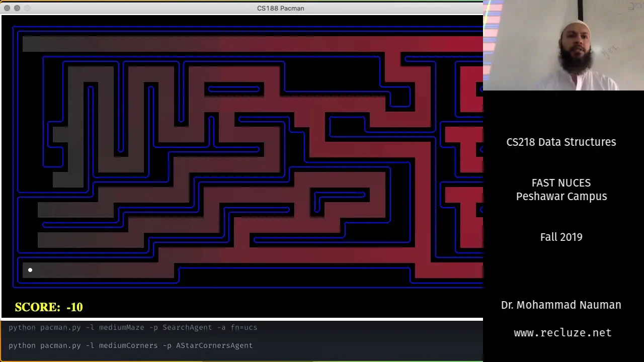This screenshot has height=362, width=644.
Task: Click the CS188 Pacman window title
Action: [x=280, y=8]
